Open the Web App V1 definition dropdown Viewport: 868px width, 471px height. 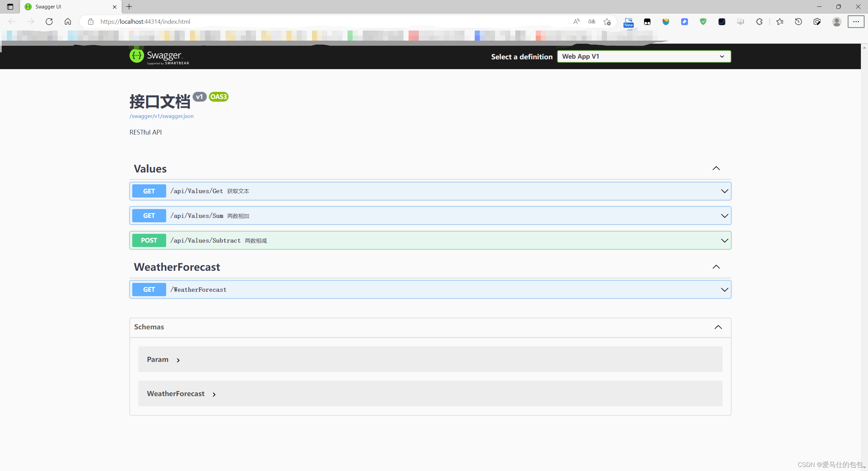[644, 57]
